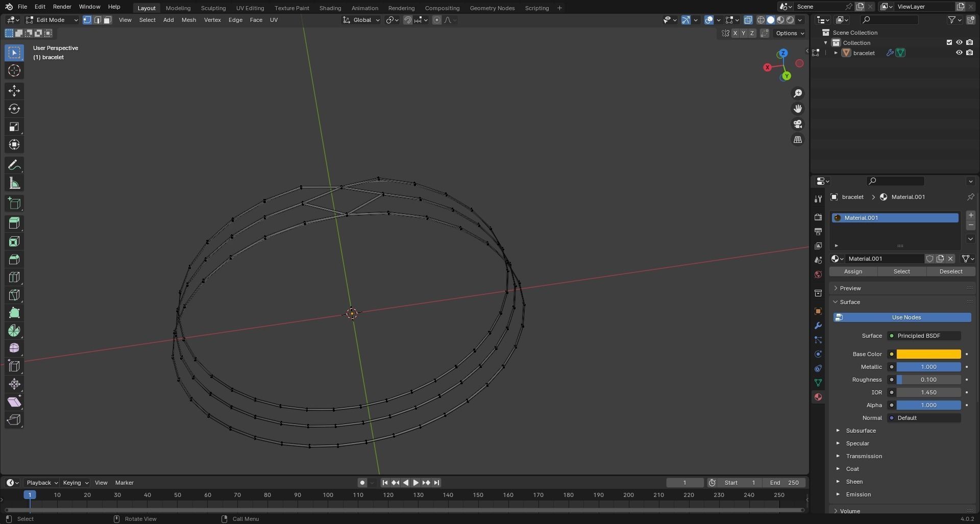Activate the Scale tool

[14, 127]
